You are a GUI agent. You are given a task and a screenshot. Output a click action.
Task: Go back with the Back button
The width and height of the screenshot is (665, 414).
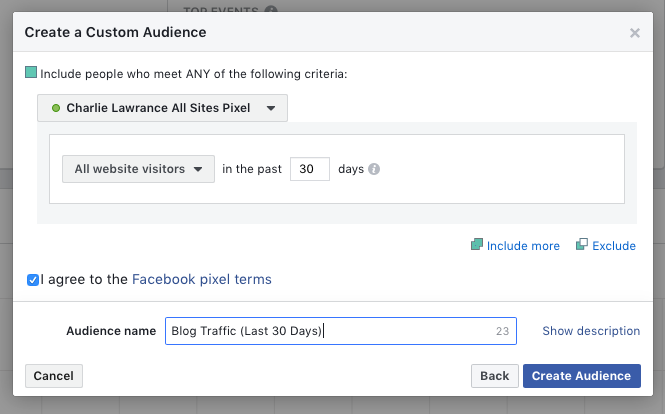[494, 376]
